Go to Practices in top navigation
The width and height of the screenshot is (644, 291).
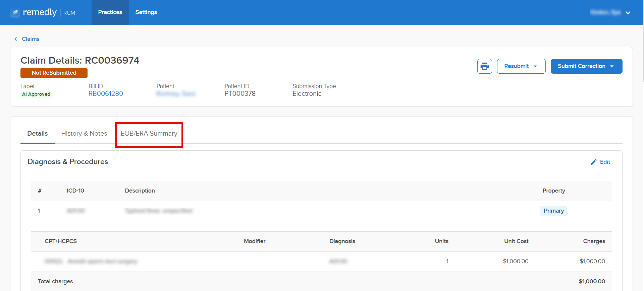click(x=110, y=12)
